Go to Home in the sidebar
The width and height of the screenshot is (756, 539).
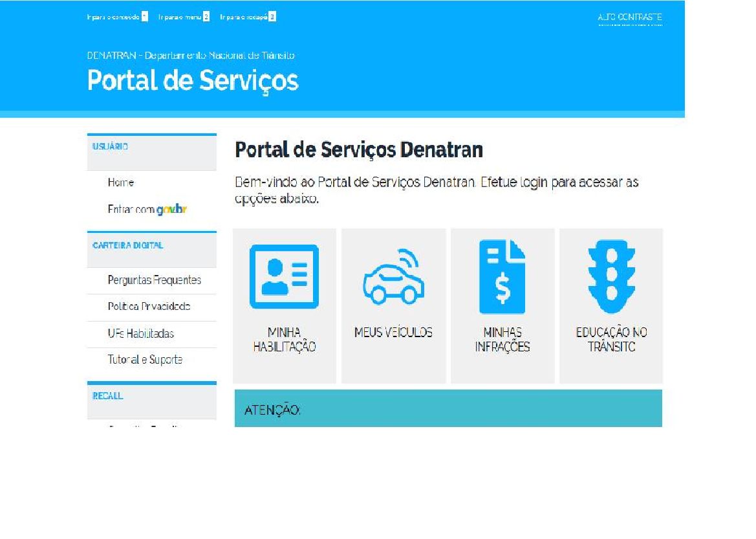pyautogui.click(x=121, y=182)
